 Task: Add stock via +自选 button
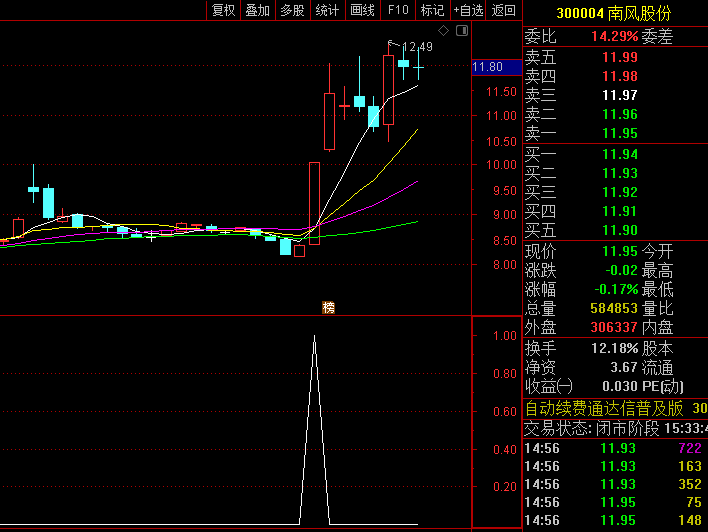468,10
